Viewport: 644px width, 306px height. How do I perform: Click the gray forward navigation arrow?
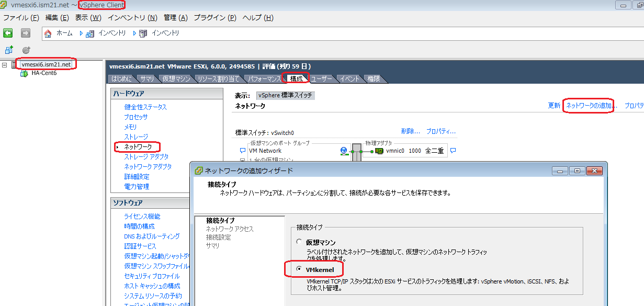pos(25,33)
